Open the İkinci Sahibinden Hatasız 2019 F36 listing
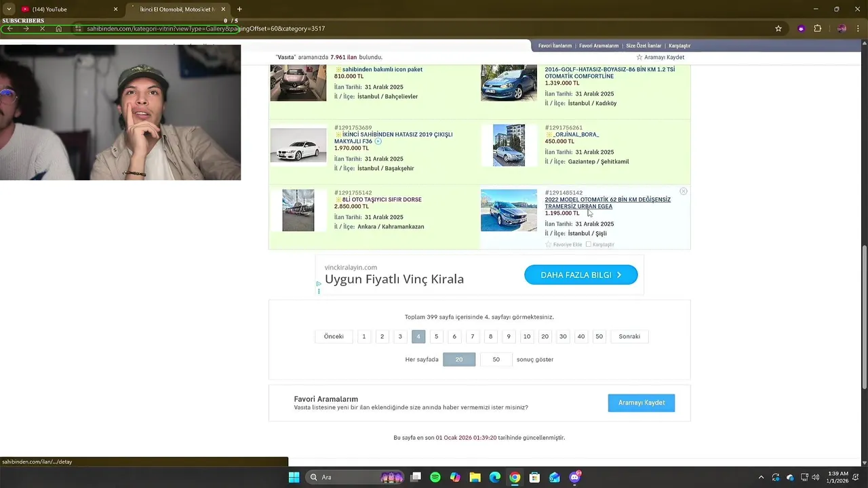 (393, 138)
